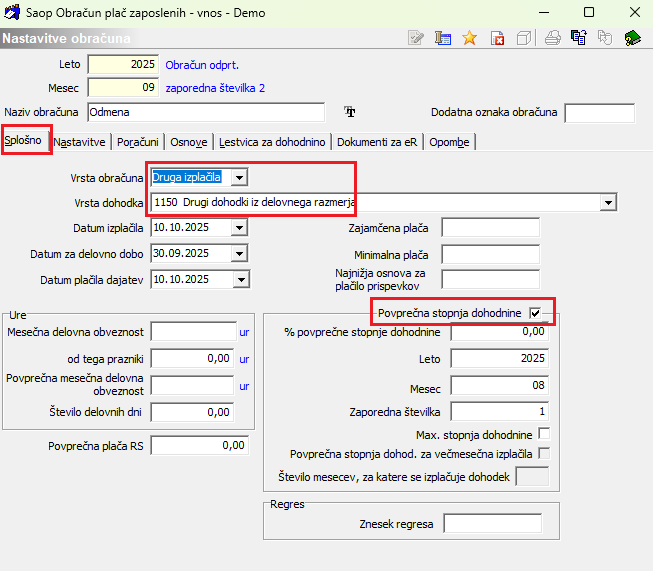
Task: Click the grayed-out paste documents icon
Action: click(x=605, y=38)
